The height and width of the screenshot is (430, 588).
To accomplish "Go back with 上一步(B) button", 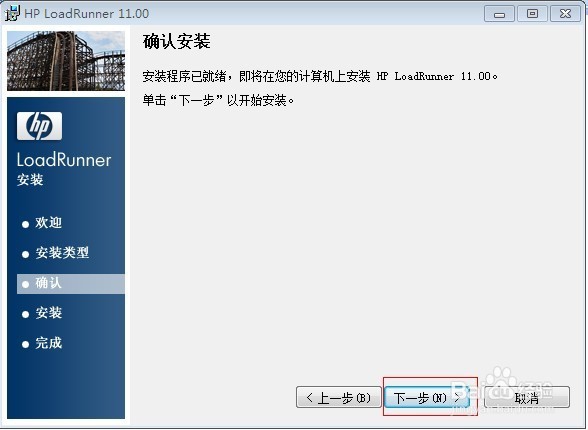I will click(339, 397).
